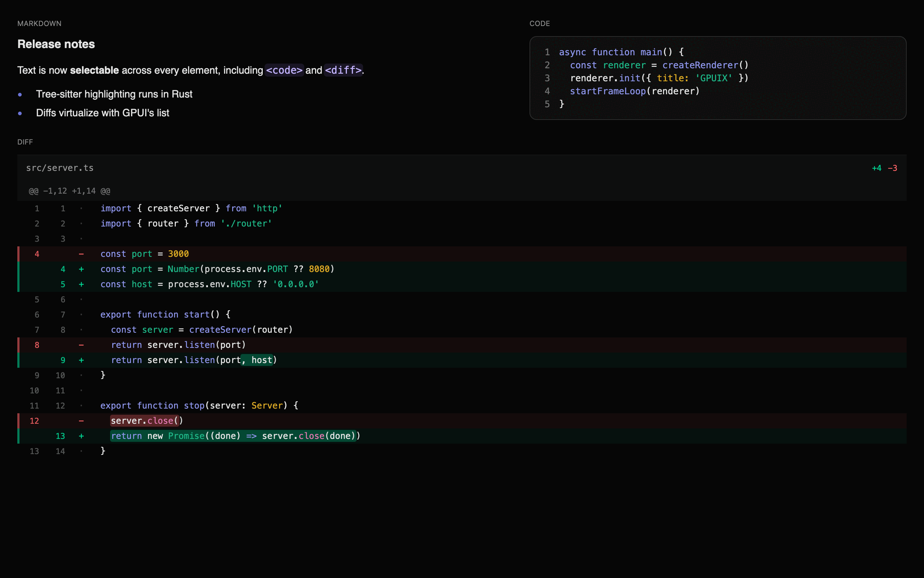Click removed line 'return server.listen(port)'
This screenshot has height=578, width=924.
click(462, 345)
